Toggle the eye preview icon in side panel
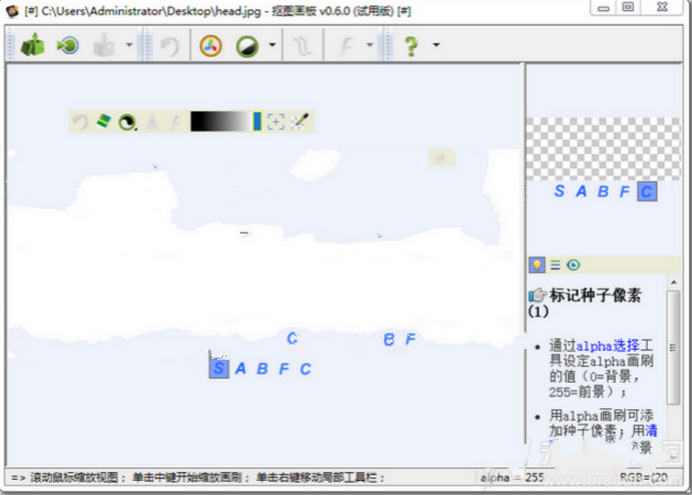The height and width of the screenshot is (495, 692). click(573, 265)
